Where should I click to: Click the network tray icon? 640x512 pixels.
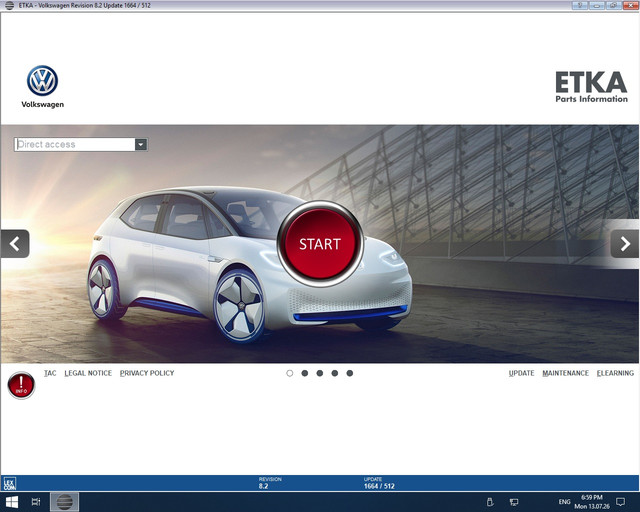[514, 502]
